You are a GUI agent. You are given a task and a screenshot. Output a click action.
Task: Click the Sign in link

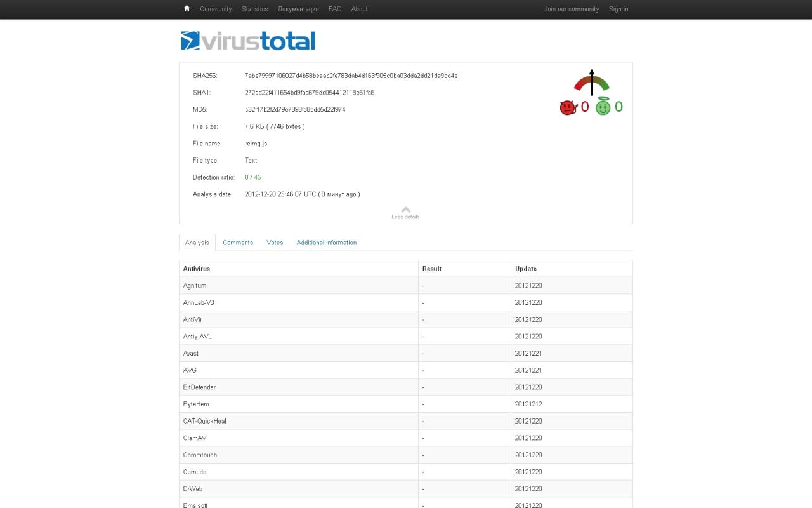[618, 9]
